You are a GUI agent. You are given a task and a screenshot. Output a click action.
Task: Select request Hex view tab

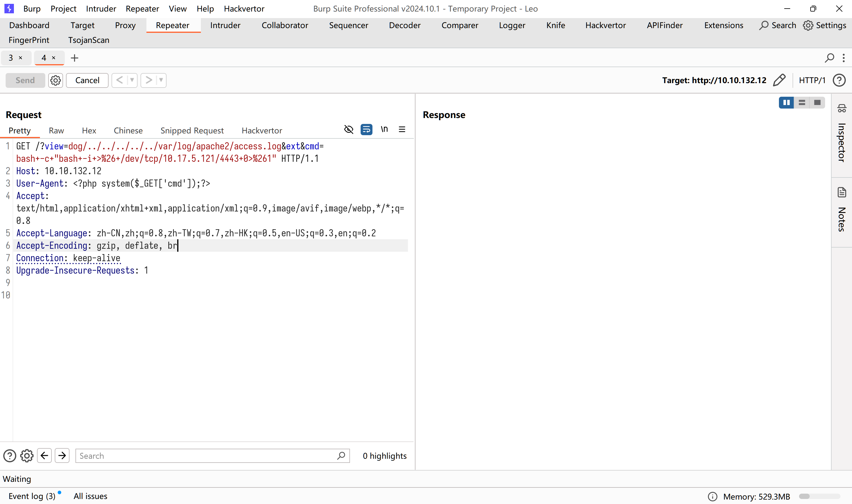pos(89,131)
